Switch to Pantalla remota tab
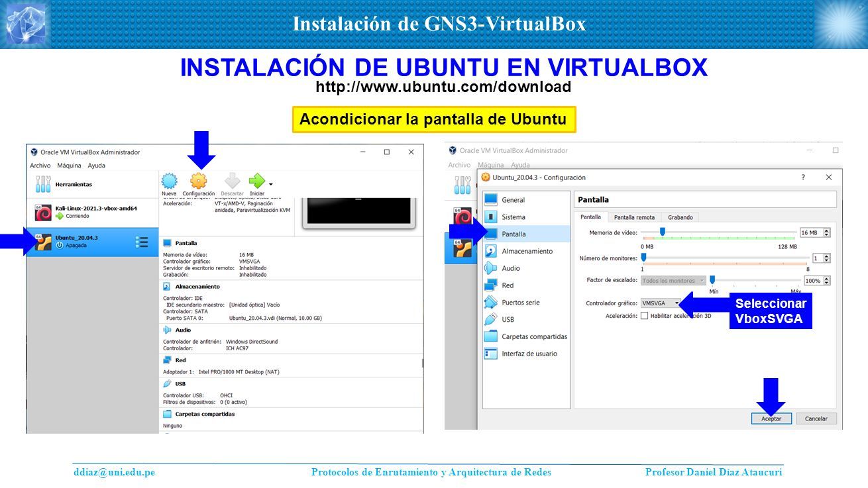This screenshot has height=488, width=868. click(634, 217)
